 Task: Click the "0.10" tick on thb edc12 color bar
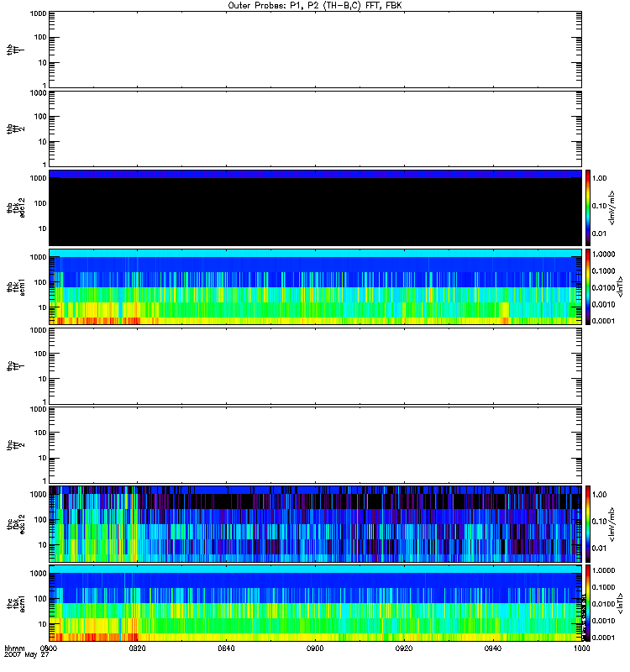(600, 206)
